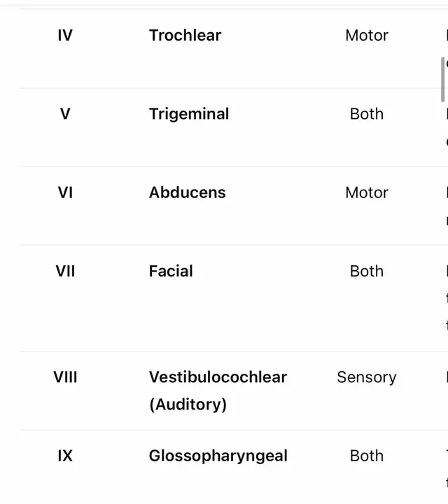Select the Abducens nerve name
The height and width of the screenshot is (504, 448).
pyautogui.click(x=187, y=192)
